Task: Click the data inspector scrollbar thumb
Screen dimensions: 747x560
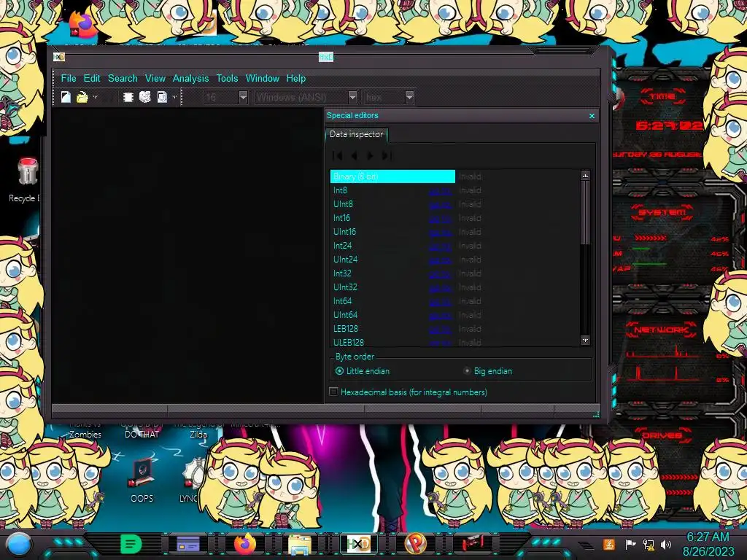Action: pos(585,212)
